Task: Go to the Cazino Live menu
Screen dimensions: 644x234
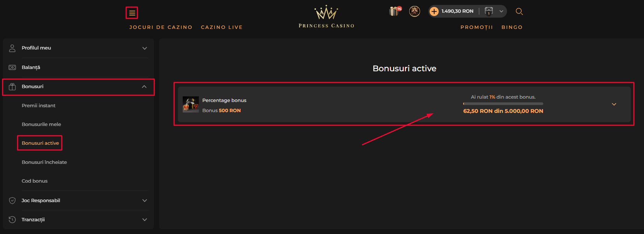Action: point(222,27)
